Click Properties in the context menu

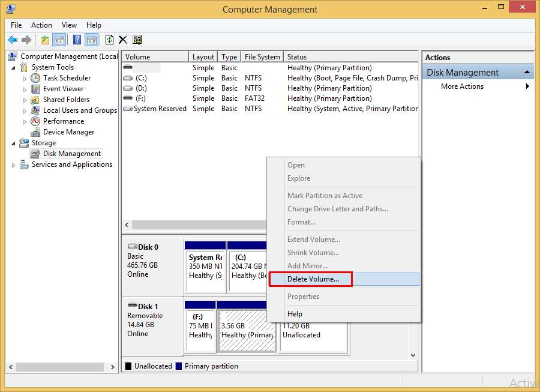(x=344, y=296)
